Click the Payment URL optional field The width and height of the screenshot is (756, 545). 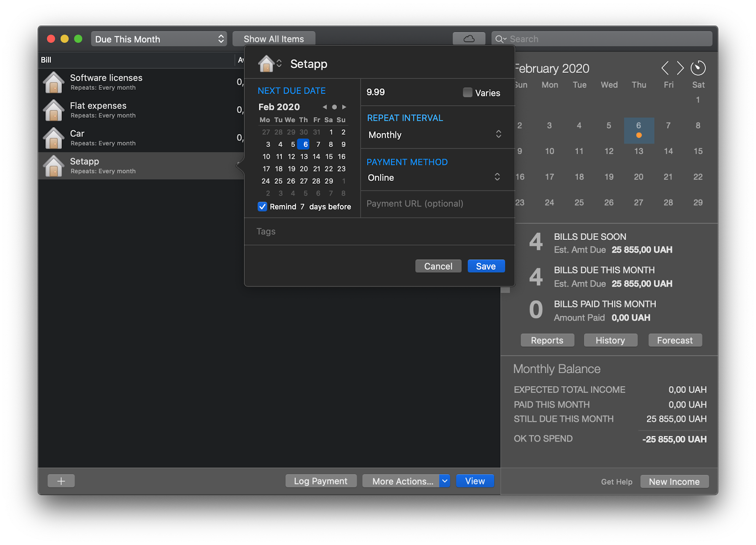click(x=437, y=204)
